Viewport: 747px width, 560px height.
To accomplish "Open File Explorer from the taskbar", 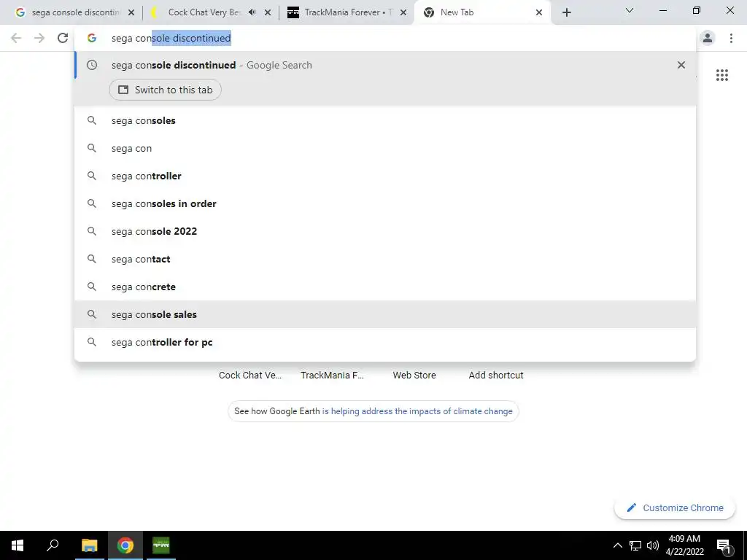I will click(89, 545).
